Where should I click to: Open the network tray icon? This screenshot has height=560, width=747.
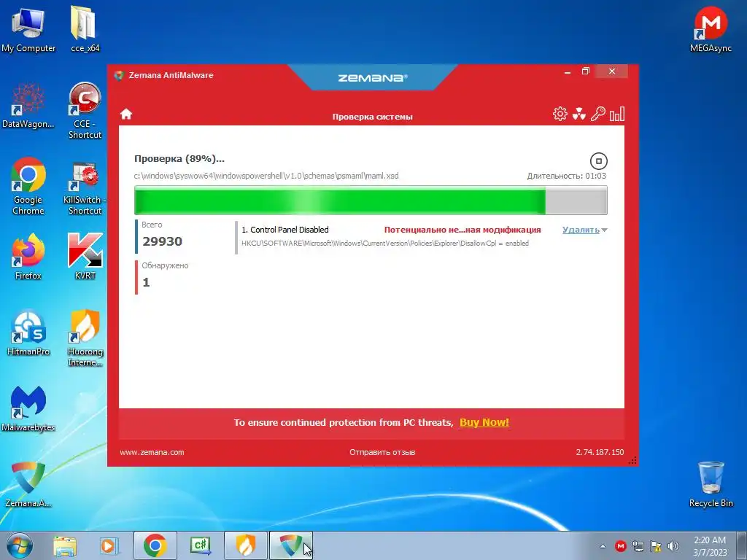click(x=638, y=546)
